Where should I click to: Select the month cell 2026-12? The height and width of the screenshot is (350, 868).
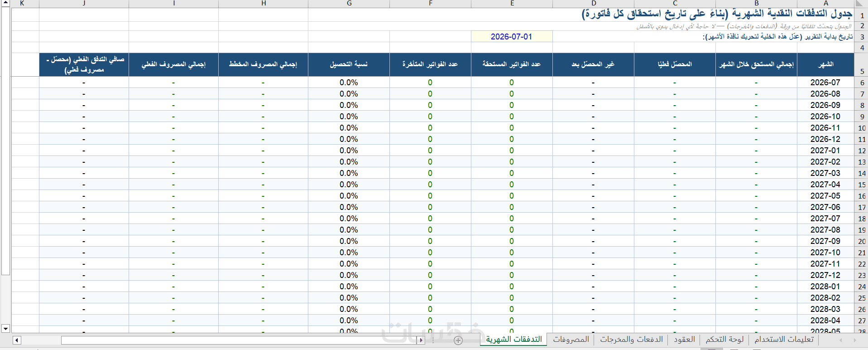[825, 139]
